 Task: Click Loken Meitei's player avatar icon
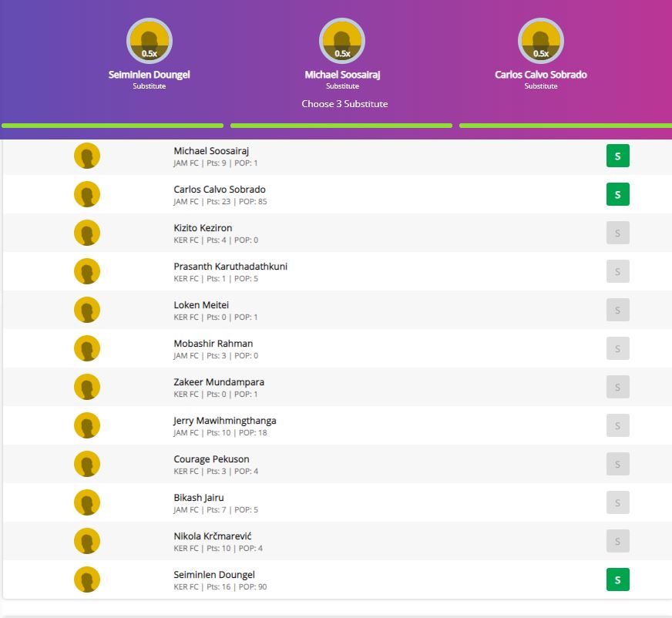(87, 310)
